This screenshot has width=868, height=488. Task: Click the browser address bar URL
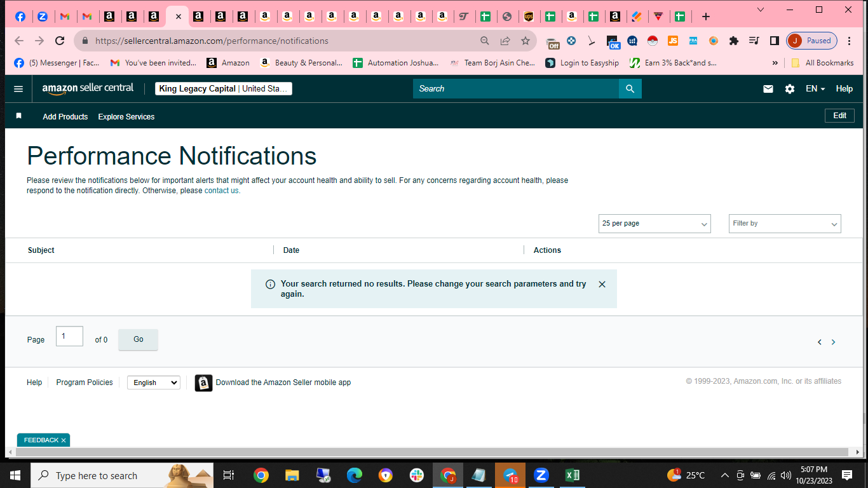click(212, 41)
